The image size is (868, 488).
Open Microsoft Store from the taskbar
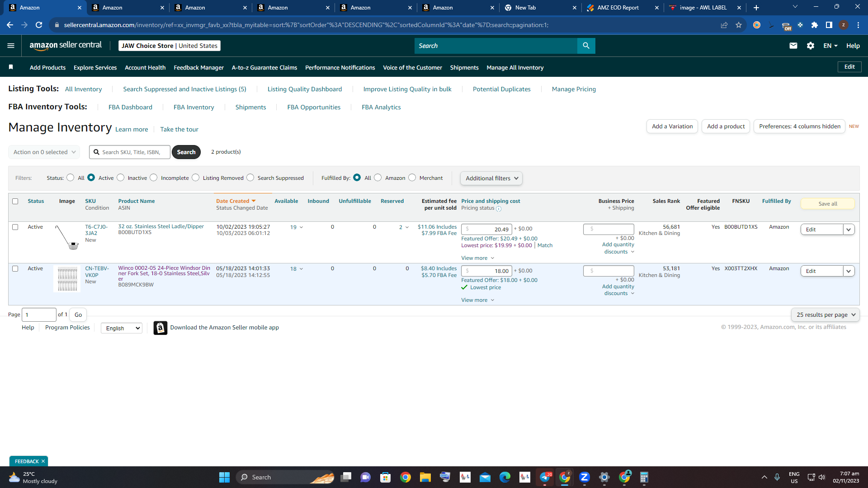coord(385,477)
